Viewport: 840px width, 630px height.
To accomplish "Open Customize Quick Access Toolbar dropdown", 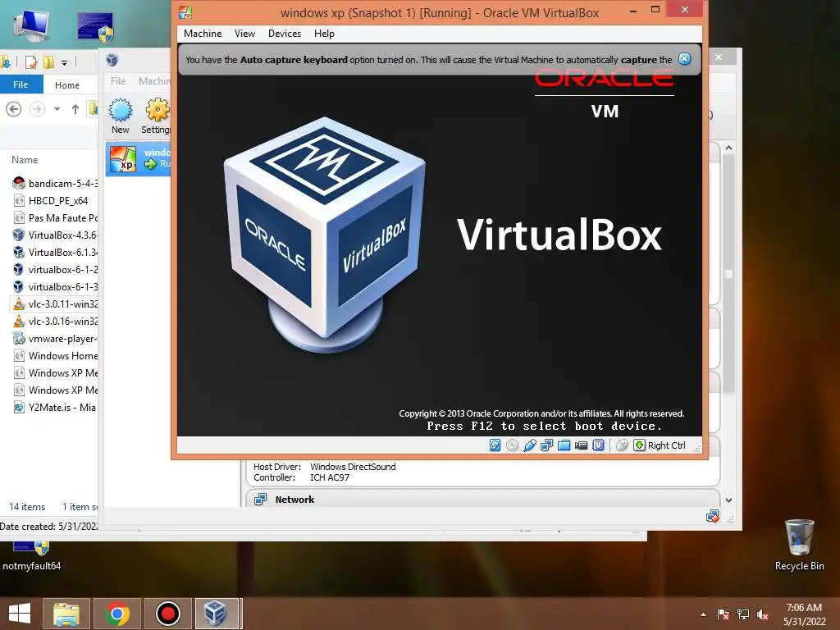I will (64, 62).
